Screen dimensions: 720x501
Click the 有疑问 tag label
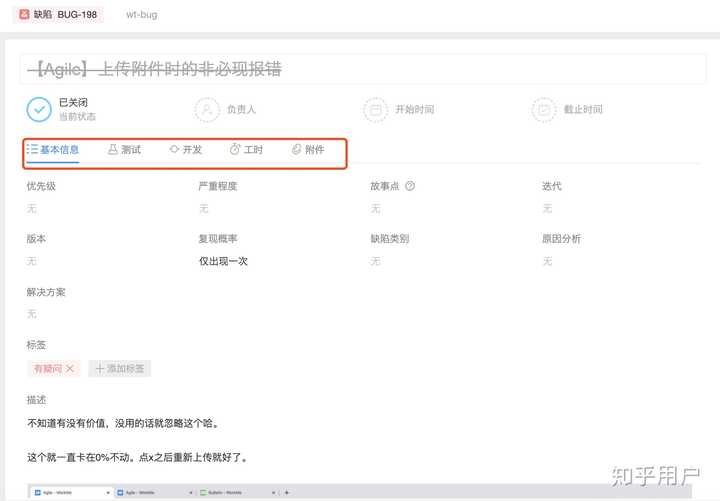48,368
